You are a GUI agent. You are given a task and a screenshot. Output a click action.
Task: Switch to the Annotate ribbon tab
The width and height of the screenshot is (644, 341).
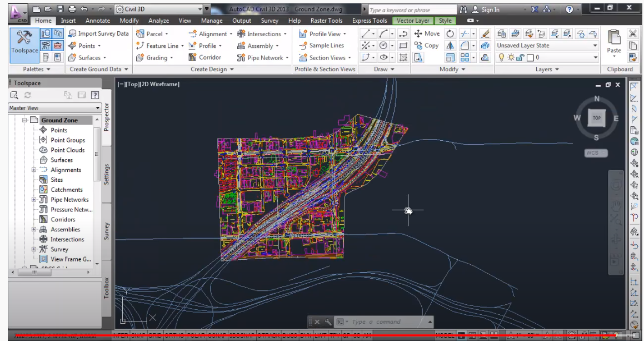97,21
